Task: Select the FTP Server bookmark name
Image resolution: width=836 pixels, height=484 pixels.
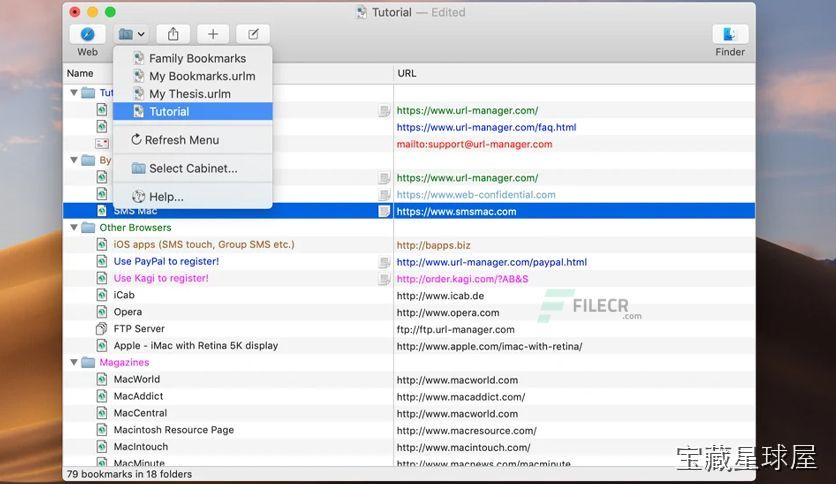Action: 139,329
